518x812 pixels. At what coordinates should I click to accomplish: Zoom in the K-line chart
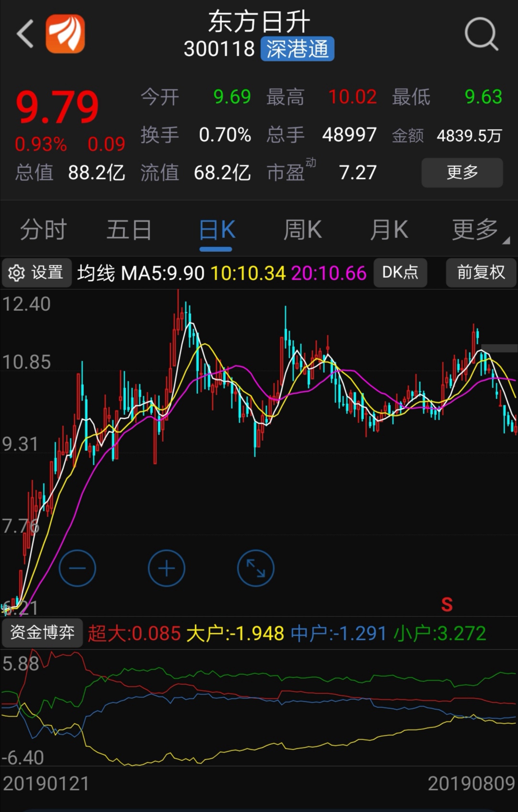pos(166,568)
